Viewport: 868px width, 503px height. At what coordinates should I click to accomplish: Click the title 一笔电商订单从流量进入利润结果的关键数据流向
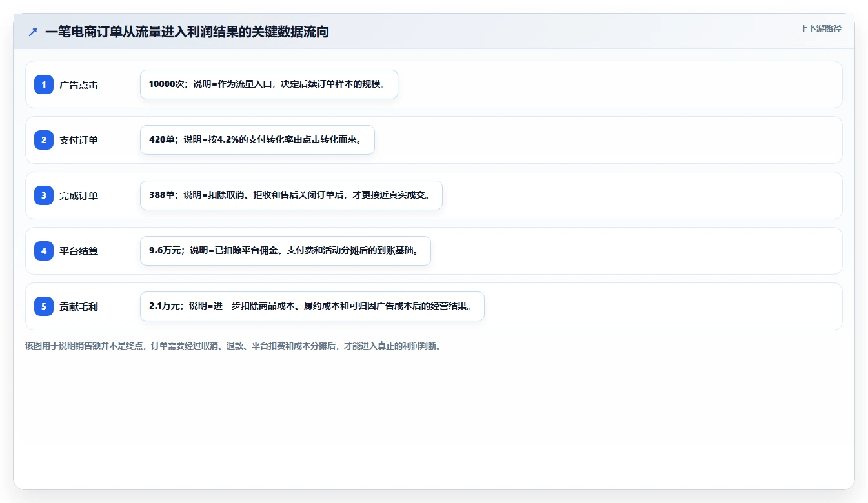pos(187,32)
